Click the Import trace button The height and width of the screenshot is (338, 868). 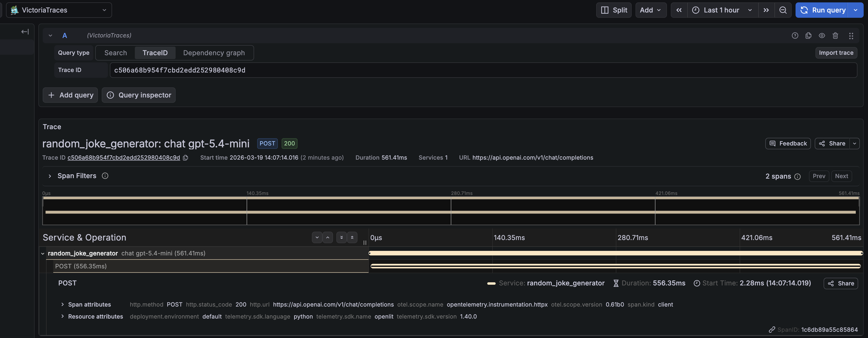click(836, 53)
